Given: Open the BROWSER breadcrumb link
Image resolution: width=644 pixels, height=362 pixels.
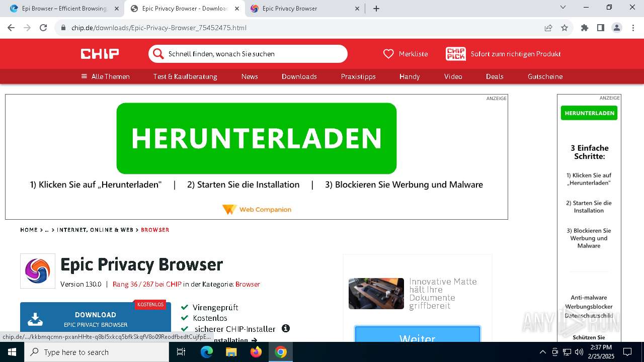Looking at the screenshot, I should (x=155, y=230).
